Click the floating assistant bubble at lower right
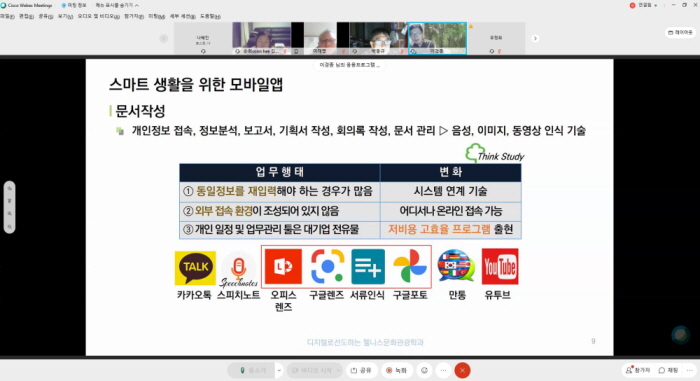Screen dimensions: 700x381 [x=681, y=335]
